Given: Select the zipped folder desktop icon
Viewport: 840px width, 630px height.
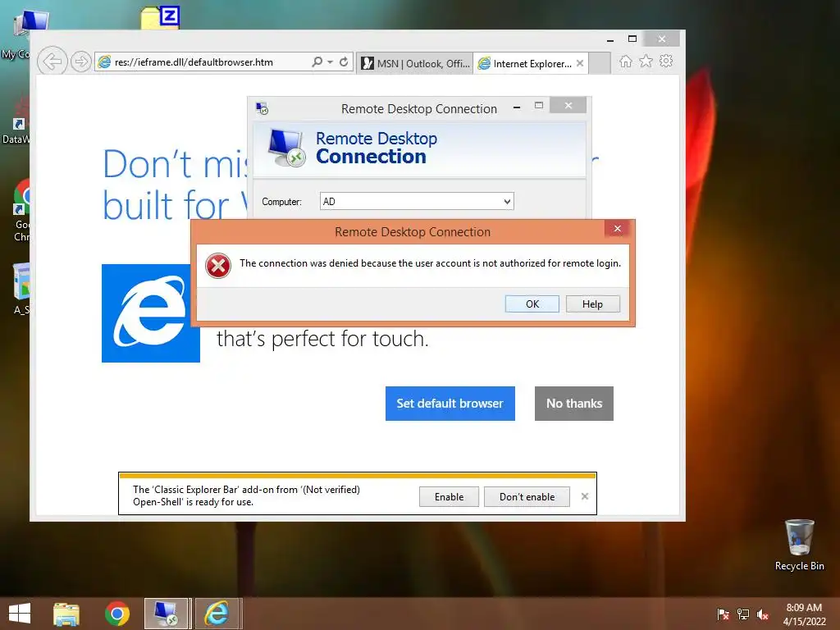Looking at the screenshot, I should click(160, 17).
